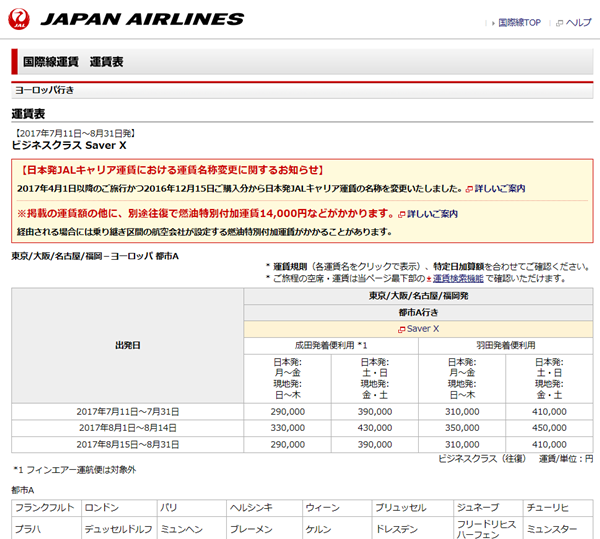
Task: Click the ドレスデン city cell
Action: tap(412, 529)
